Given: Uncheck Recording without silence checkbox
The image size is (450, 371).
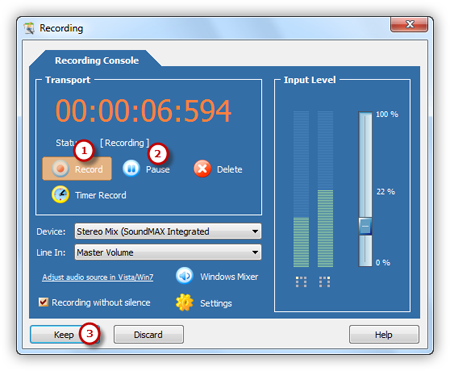Looking at the screenshot, I should coord(43,302).
